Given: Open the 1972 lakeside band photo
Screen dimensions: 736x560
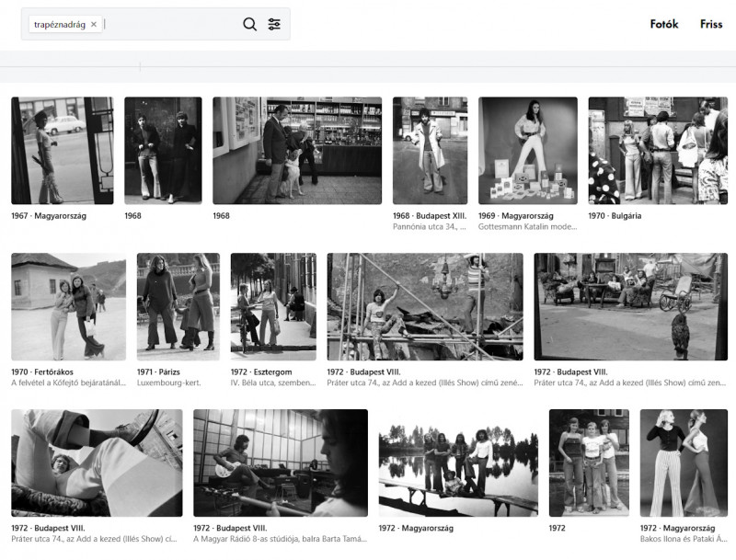Looking at the screenshot, I should coord(458,463).
